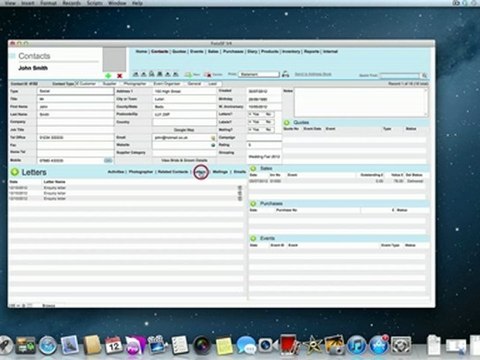Click the Delete record toolbar button
The image size is (480, 360).
coord(213,74)
